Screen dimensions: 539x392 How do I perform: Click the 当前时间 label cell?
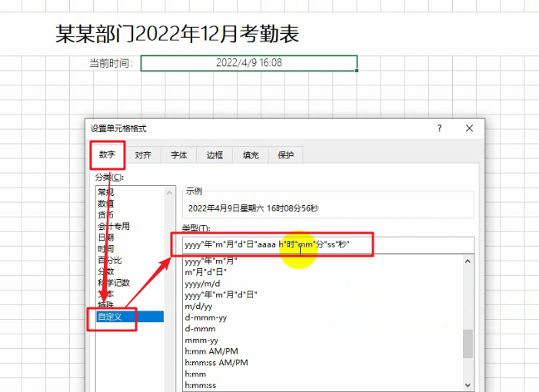(111, 63)
